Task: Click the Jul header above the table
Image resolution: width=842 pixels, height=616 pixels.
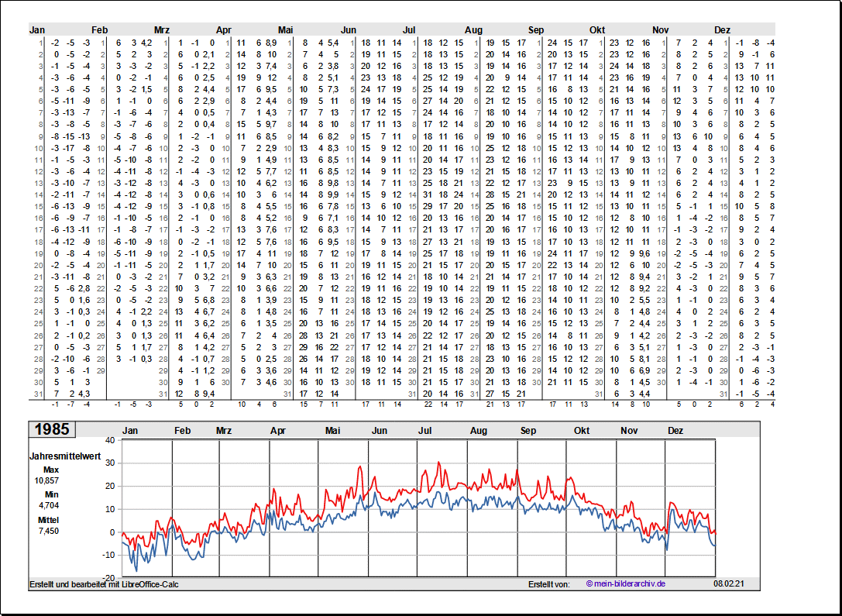Action: point(409,30)
